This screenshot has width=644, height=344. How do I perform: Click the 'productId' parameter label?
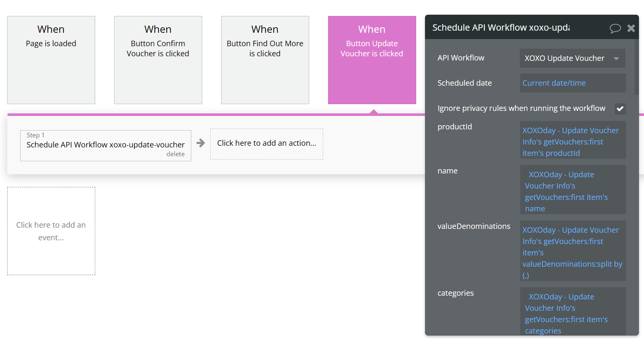455,127
